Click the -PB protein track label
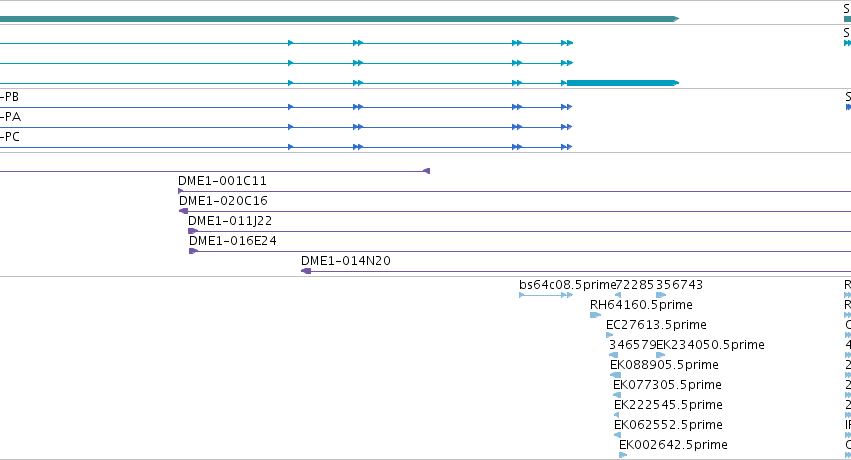 pyautogui.click(x=9, y=97)
